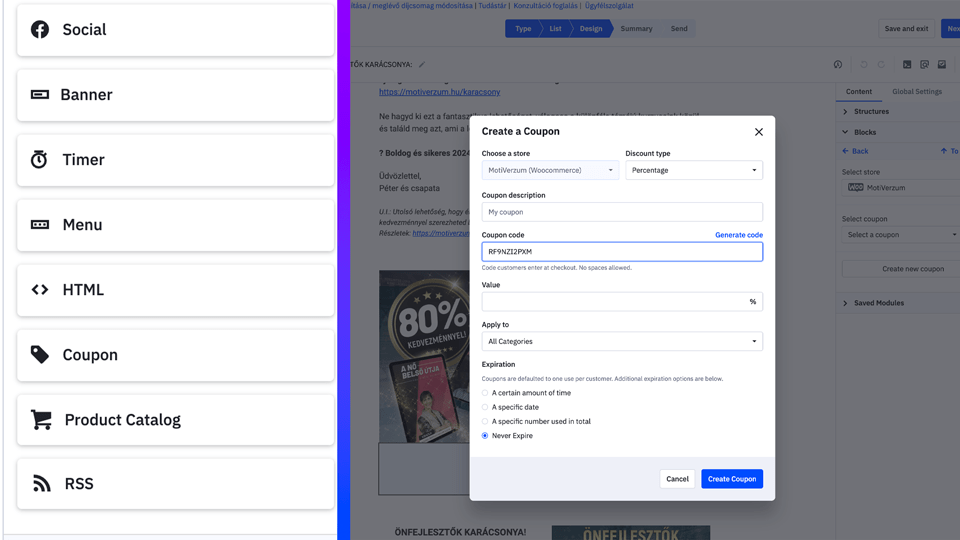Image resolution: width=960 pixels, height=540 pixels.
Task: Go to the Summary step
Action: [636, 28]
